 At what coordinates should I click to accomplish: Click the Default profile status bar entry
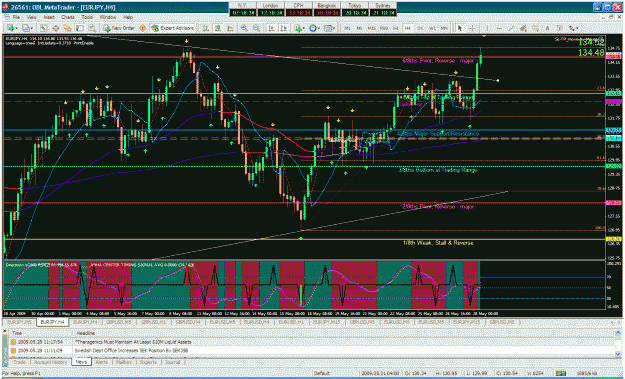[321, 373]
